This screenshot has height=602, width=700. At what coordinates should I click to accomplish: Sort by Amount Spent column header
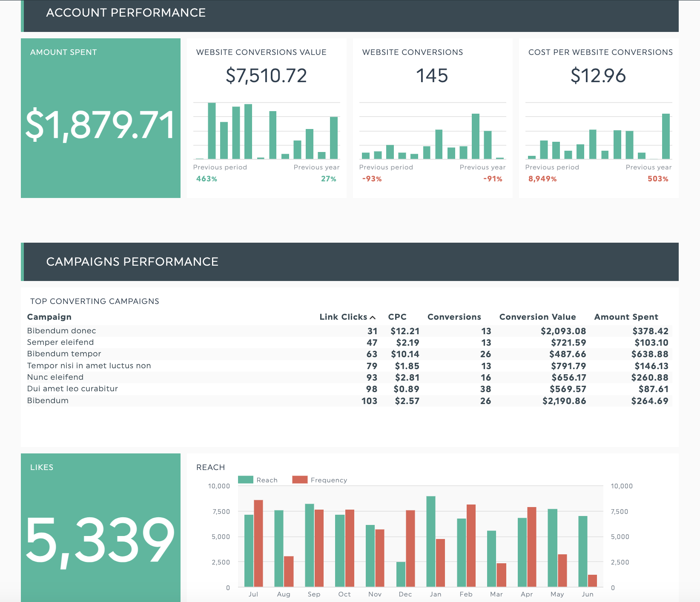[x=626, y=317]
